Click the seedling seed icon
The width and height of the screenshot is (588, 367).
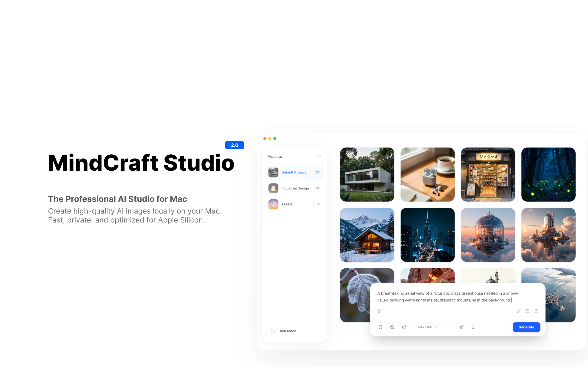coord(461,327)
